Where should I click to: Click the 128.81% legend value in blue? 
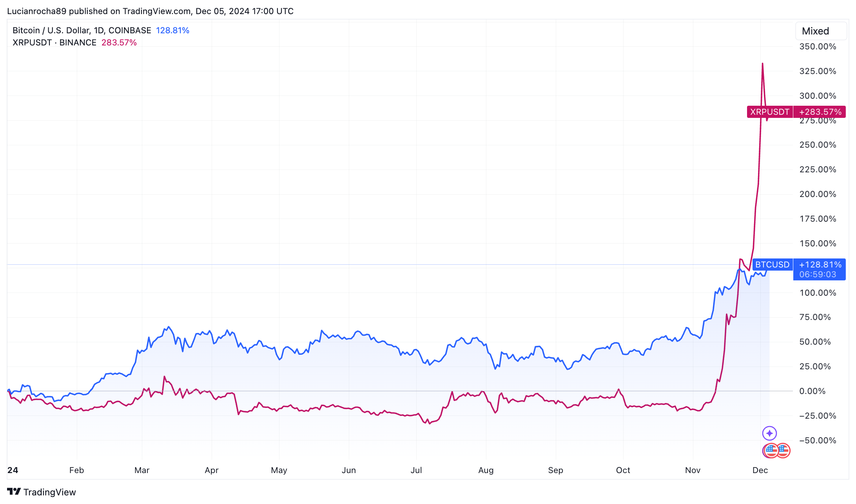click(x=172, y=31)
